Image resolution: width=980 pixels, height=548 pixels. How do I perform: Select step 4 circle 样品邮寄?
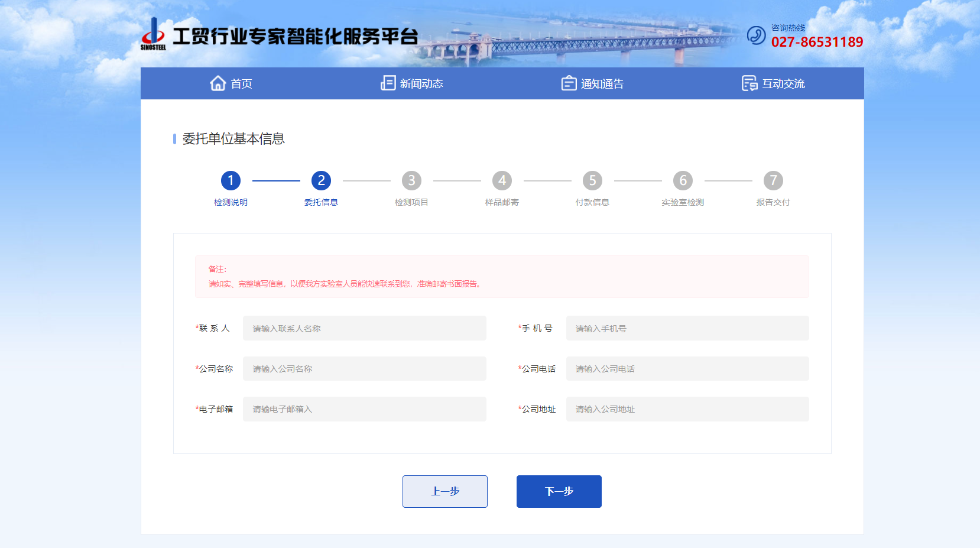[502, 180]
